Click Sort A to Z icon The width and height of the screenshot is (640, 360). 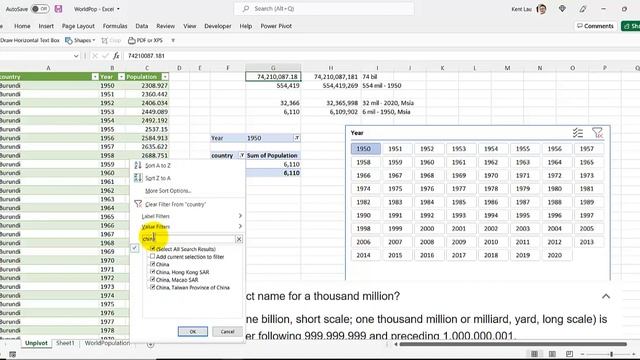[138, 165]
